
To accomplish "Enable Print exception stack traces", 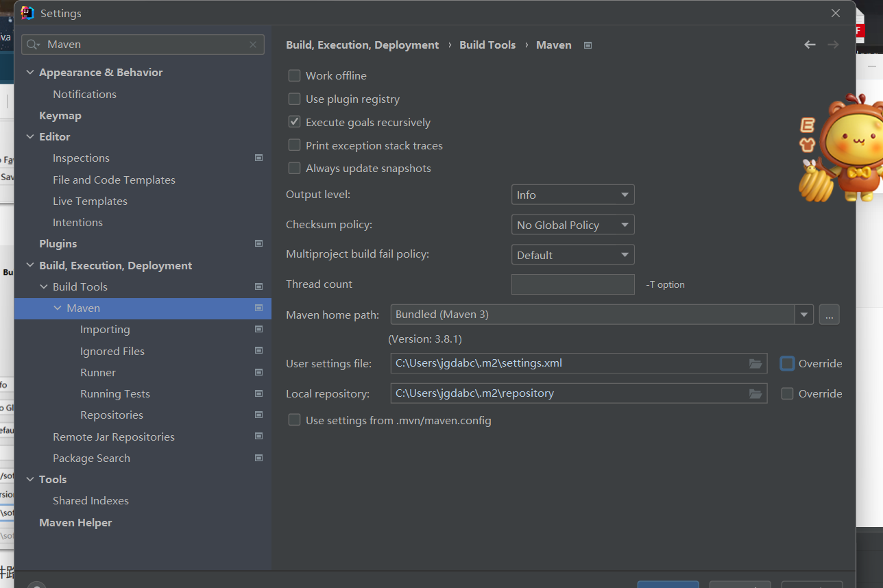I will pos(294,145).
